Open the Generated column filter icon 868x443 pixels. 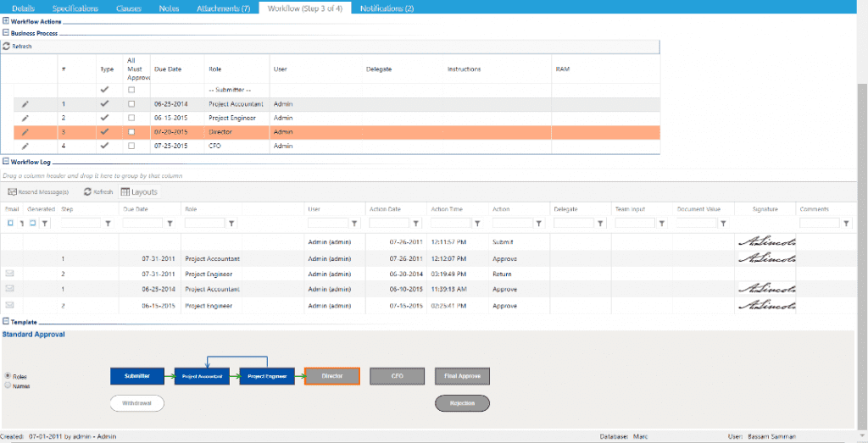click(x=45, y=224)
